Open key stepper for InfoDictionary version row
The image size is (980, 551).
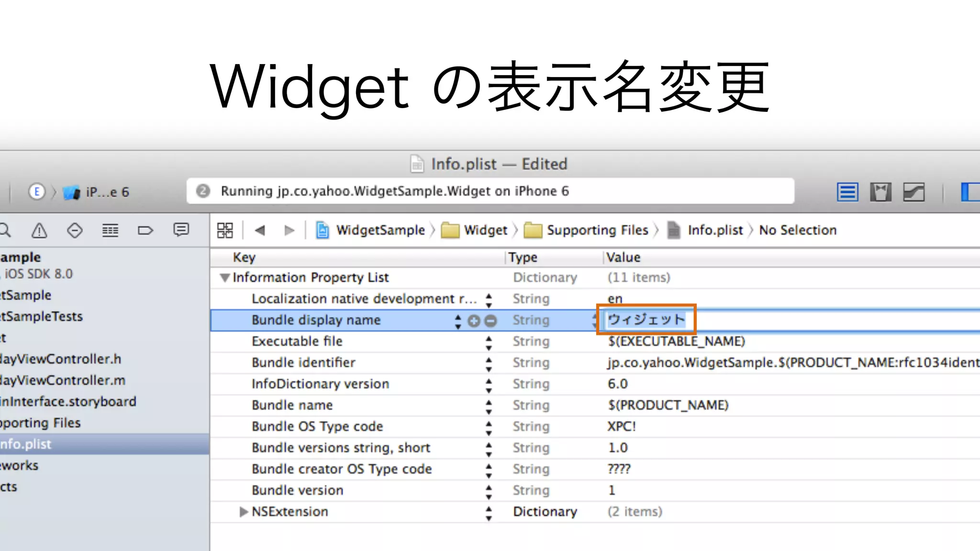pyautogui.click(x=489, y=385)
